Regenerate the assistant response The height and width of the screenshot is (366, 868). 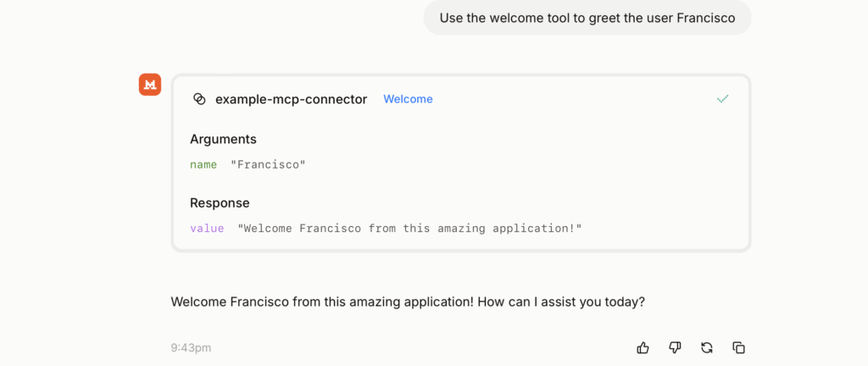tap(706, 347)
